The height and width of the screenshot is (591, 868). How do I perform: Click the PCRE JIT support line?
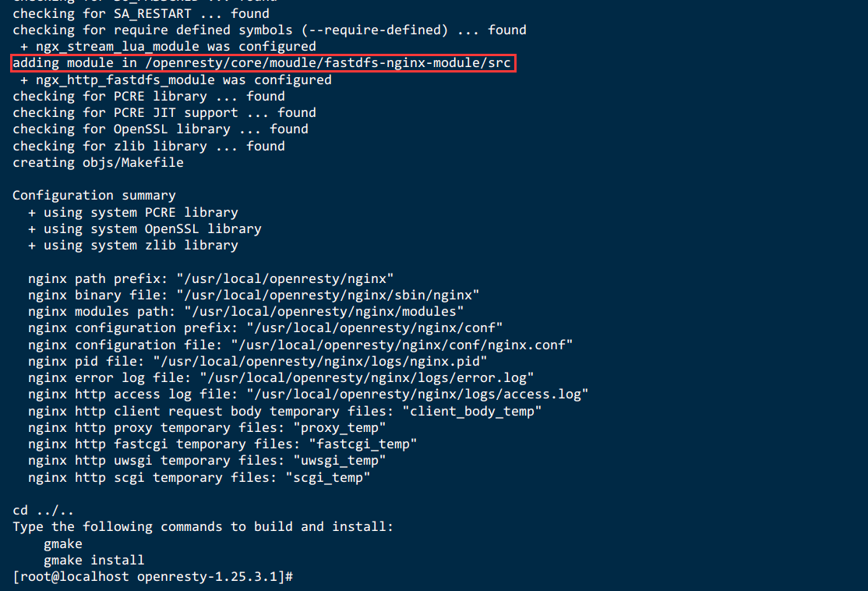click(164, 113)
